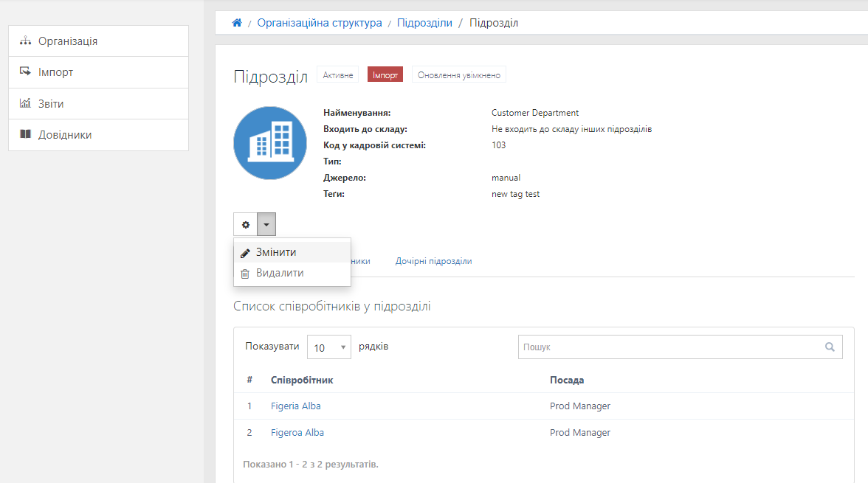868x483 pixels.
Task: Open Звіти in the sidebar
Action: point(99,103)
